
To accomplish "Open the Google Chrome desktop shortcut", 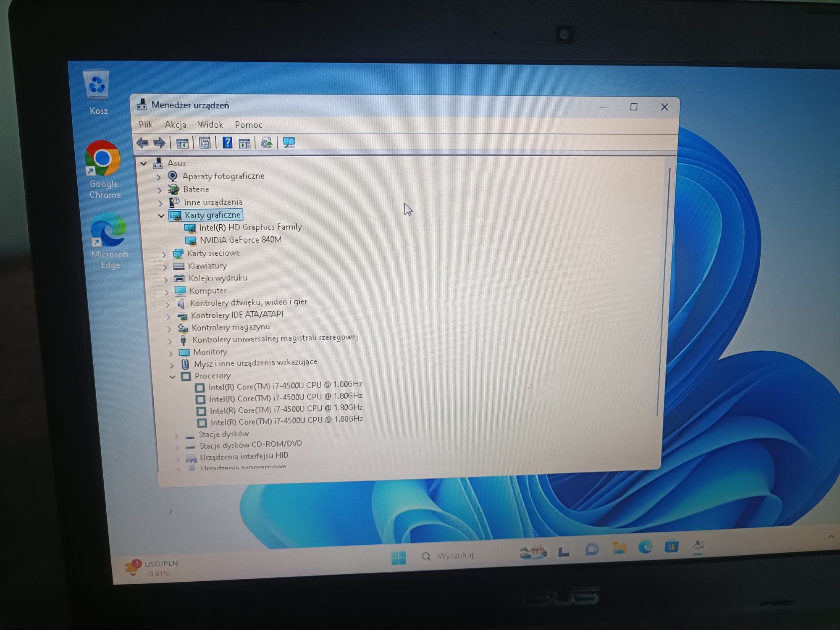I will [x=104, y=169].
